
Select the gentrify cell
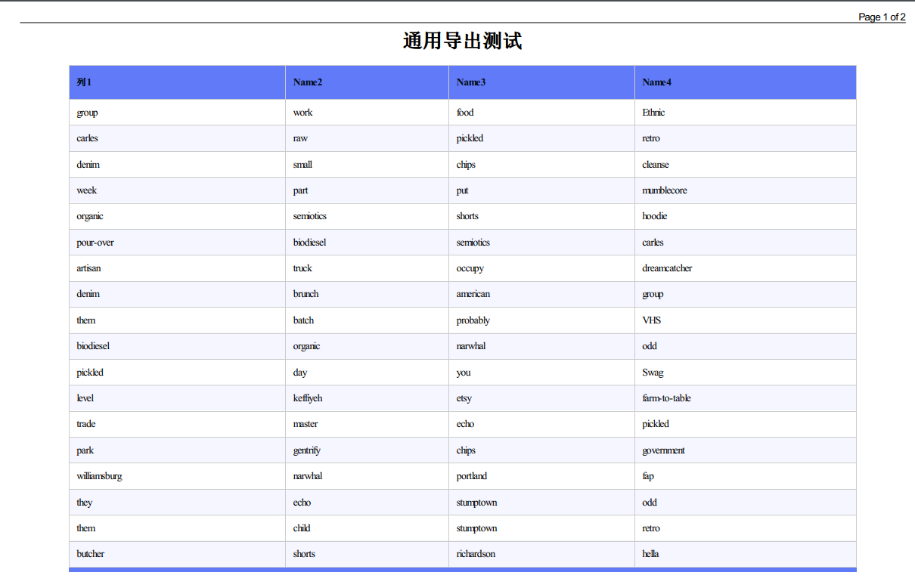[308, 450]
